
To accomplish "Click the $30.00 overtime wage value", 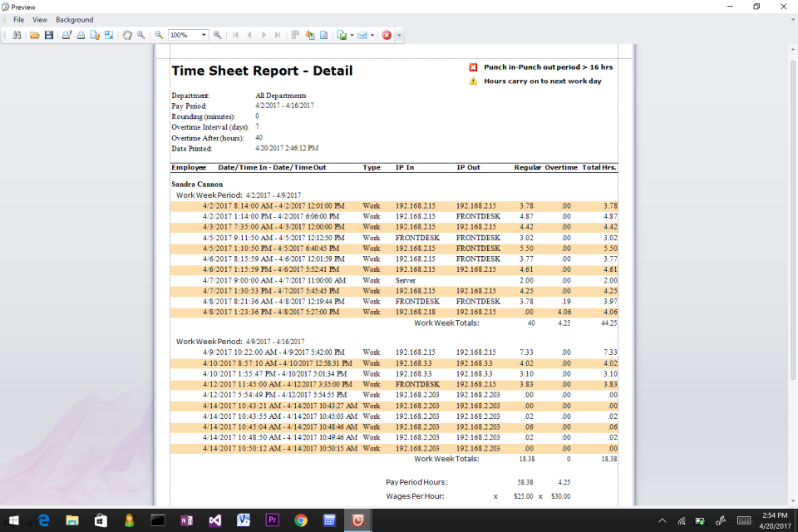I will coord(560,496).
